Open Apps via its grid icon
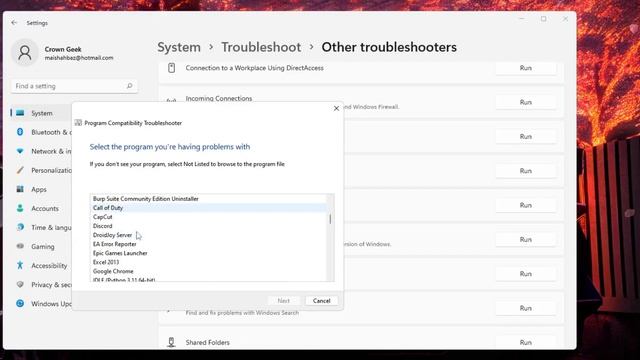Image resolution: width=640 pixels, height=360 pixels. pyautogui.click(x=20, y=189)
